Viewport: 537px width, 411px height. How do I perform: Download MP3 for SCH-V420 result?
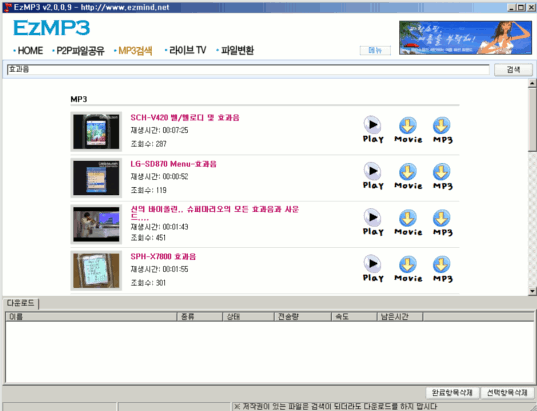(x=442, y=130)
